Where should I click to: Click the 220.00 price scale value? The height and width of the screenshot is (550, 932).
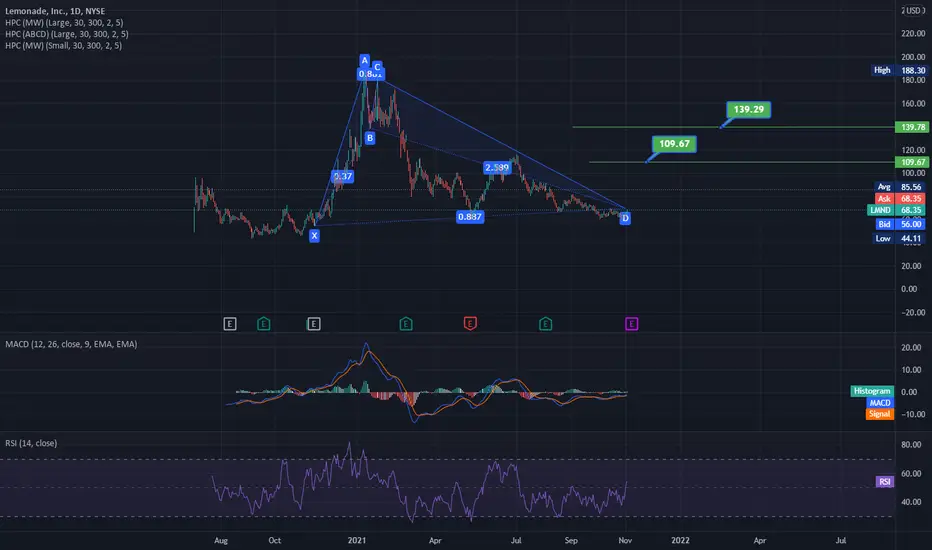(x=913, y=33)
